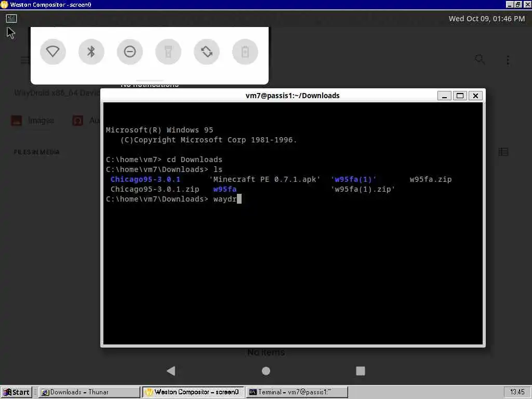
Task: Toggle the Wi-Fi quick setting
Action: tap(52, 51)
